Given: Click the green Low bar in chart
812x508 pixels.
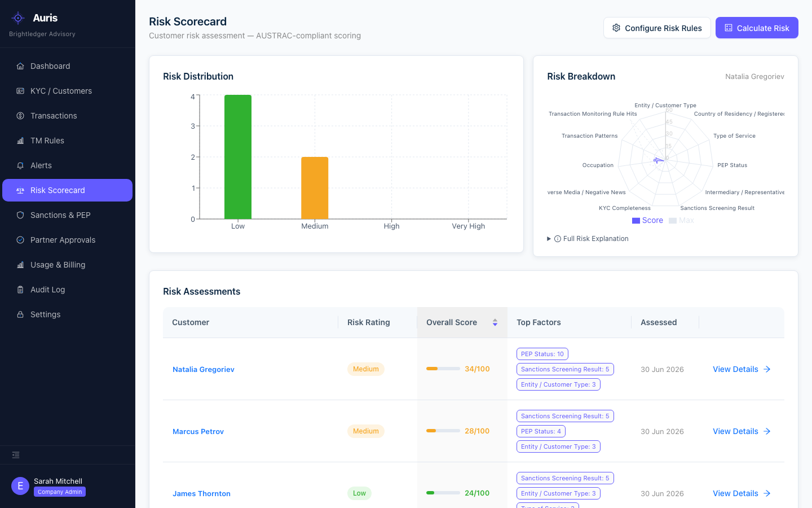Looking at the screenshot, I should coord(238,157).
